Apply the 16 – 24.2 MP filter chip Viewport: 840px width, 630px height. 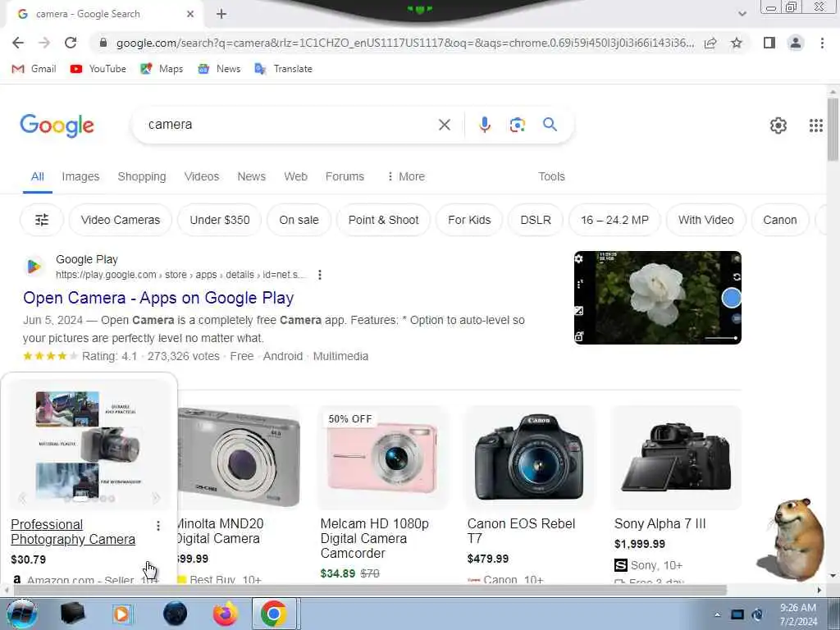pos(614,220)
